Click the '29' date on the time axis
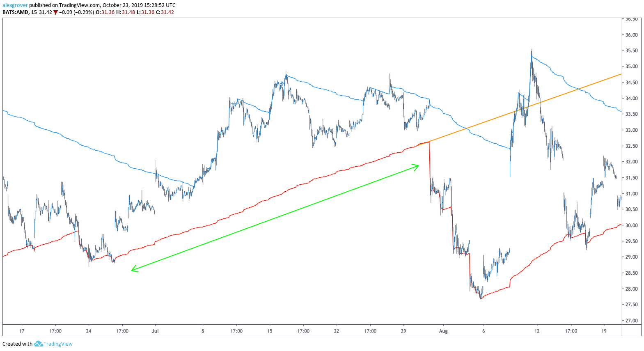Image resolution: width=644 pixels, height=351 pixels. (403, 331)
